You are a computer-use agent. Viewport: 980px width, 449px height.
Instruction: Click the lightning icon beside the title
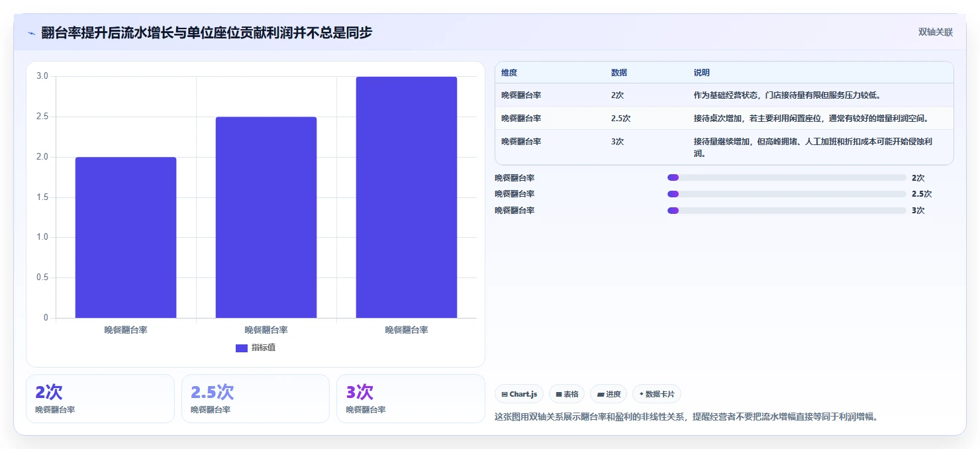click(32, 33)
